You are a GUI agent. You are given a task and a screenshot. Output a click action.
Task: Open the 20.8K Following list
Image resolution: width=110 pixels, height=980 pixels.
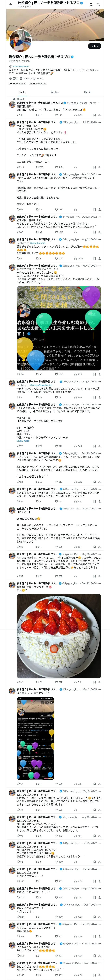(x=17, y=84)
